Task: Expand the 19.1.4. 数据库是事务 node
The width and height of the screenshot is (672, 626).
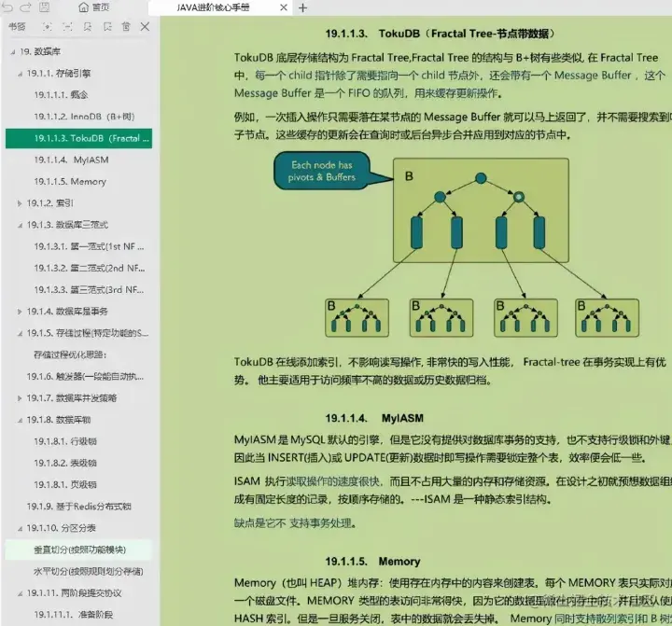Action: click(20, 312)
